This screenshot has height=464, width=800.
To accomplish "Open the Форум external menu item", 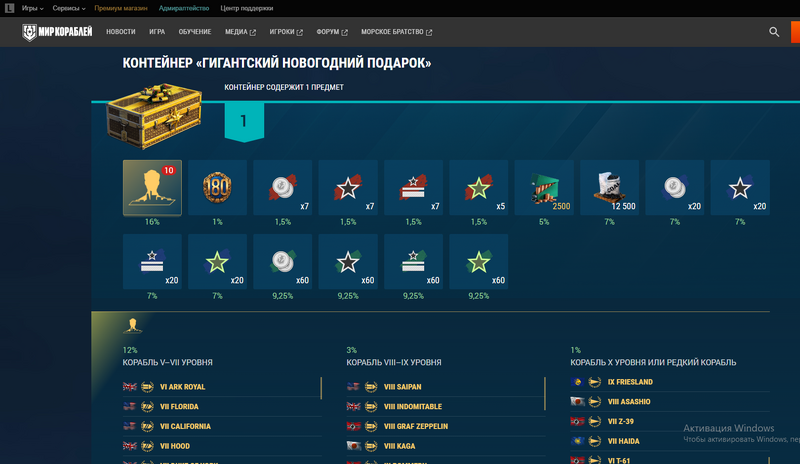I will tap(332, 32).
